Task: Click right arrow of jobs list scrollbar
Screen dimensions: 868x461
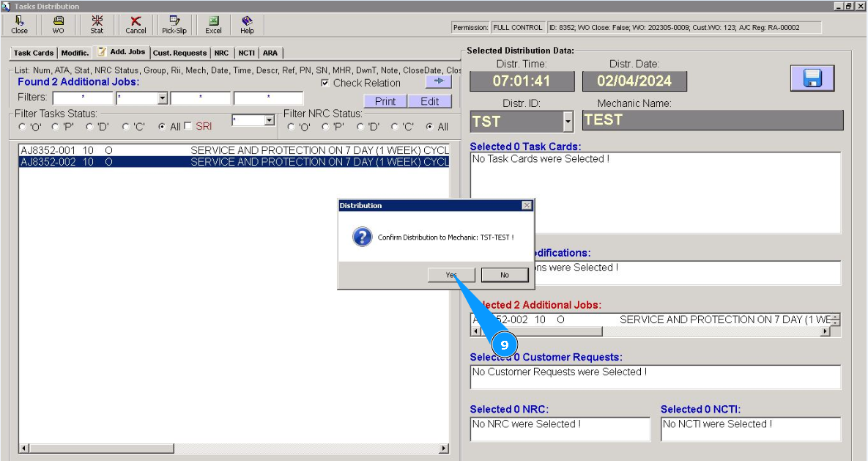Action: coord(444,448)
